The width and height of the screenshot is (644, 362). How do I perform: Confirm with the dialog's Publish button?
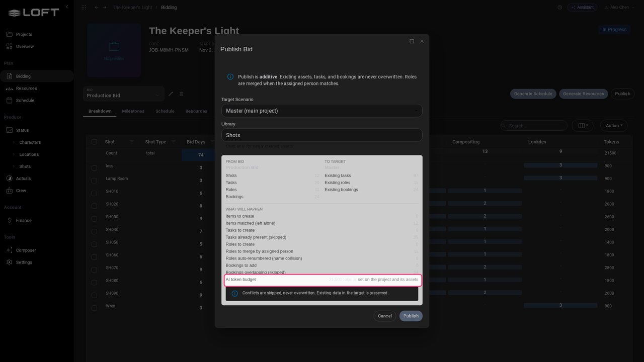click(x=411, y=316)
